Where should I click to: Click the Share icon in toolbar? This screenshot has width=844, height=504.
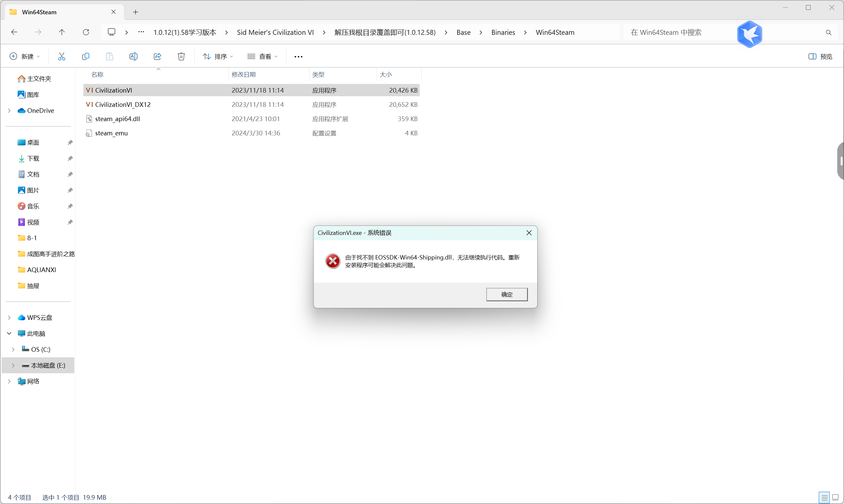[157, 56]
